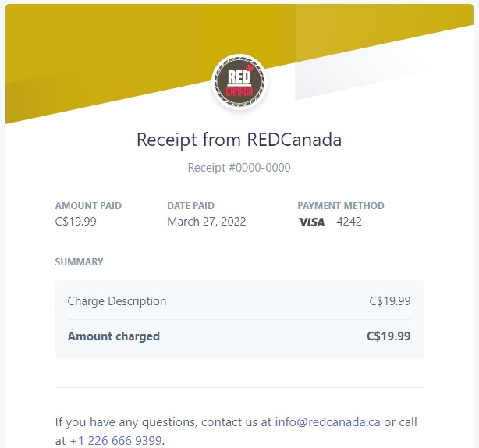Screen dimensions: 479x448
Task: Click the Charge Description line item
Action: click(117, 301)
